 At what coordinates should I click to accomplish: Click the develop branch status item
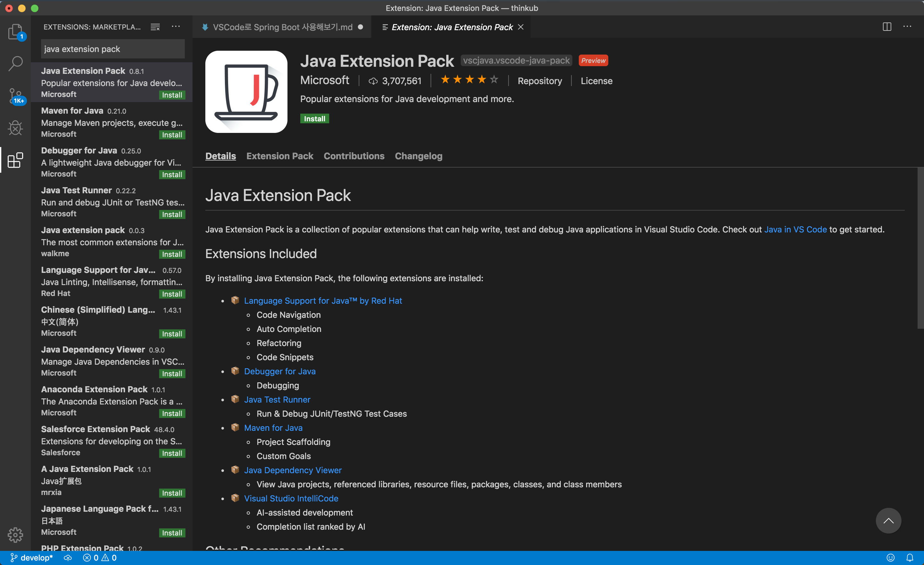(x=31, y=558)
